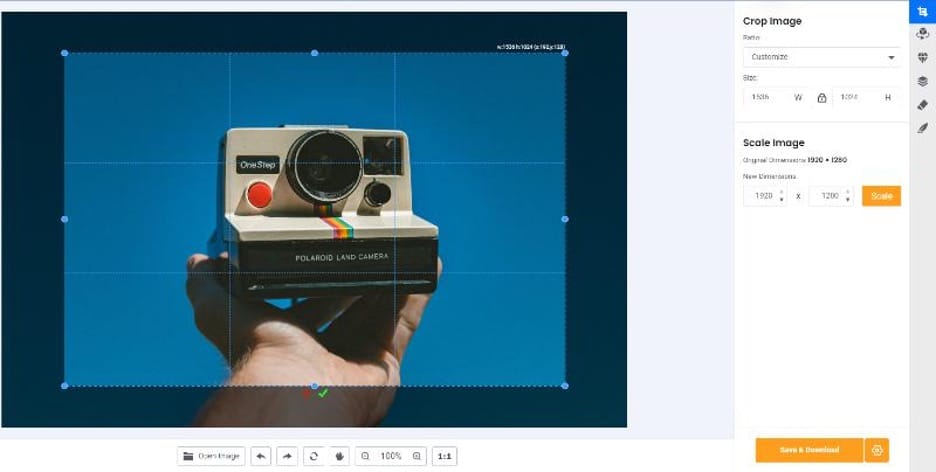Decrease the scale width stepper

[782, 200]
